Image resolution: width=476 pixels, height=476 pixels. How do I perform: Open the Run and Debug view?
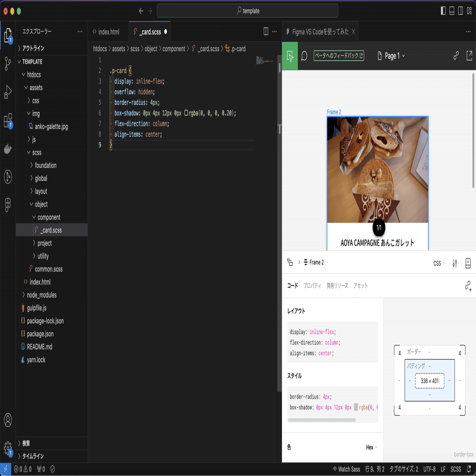point(8,92)
